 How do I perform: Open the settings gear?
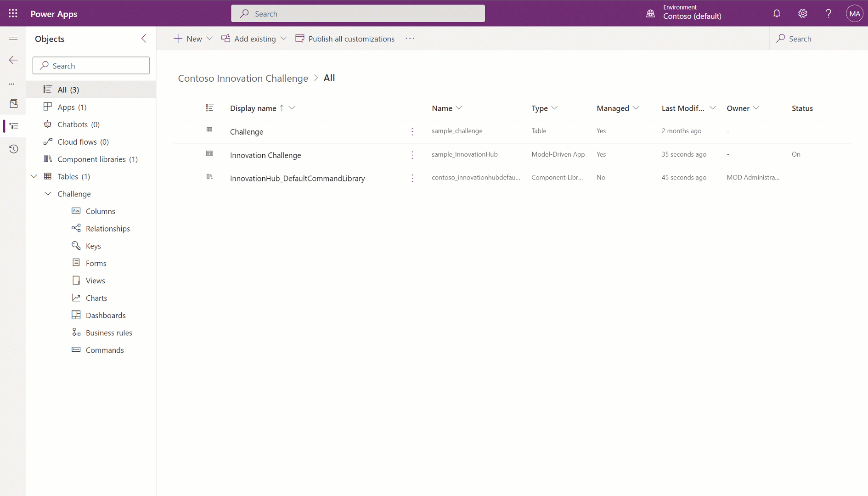tap(802, 13)
